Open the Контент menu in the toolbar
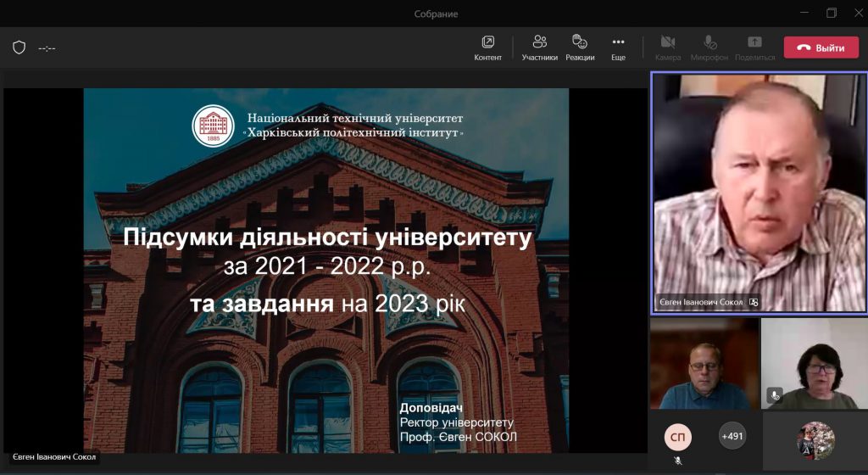Viewport: 868px width, 475px height. pos(487,48)
